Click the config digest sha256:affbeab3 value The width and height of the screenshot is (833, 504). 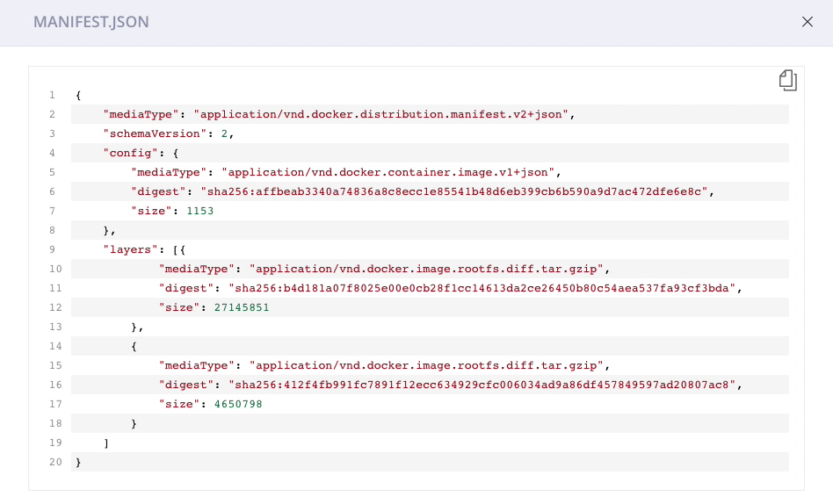click(x=453, y=191)
